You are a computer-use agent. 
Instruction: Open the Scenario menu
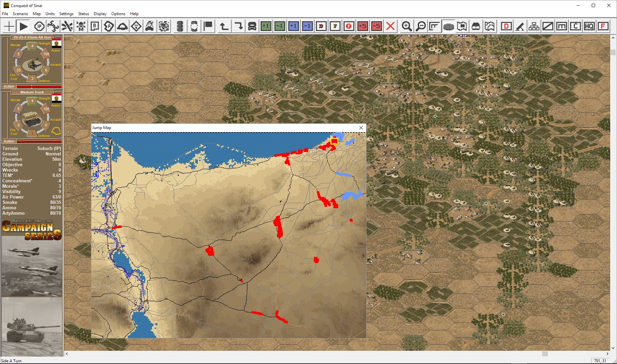[20, 14]
